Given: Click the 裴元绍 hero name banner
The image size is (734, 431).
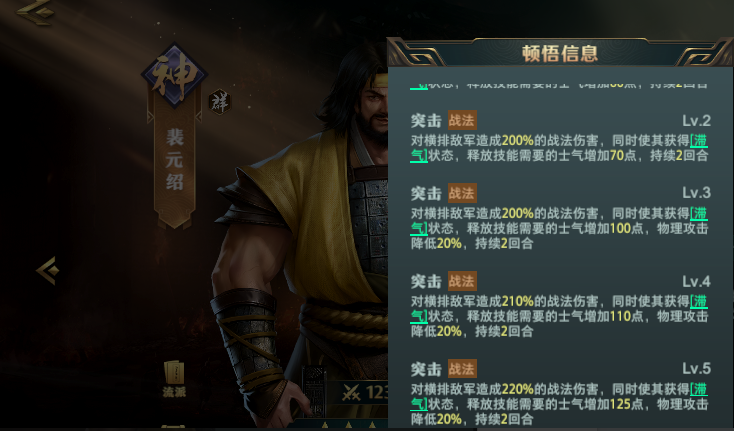Looking at the screenshot, I should click(175, 161).
